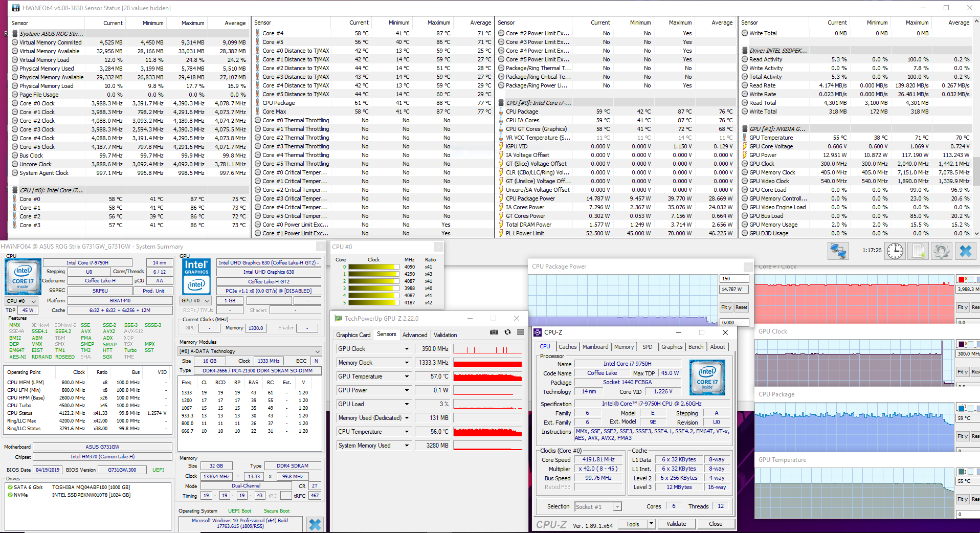980x533 pixels.
Task: Click the blue X in System Summary
Action: [315, 524]
